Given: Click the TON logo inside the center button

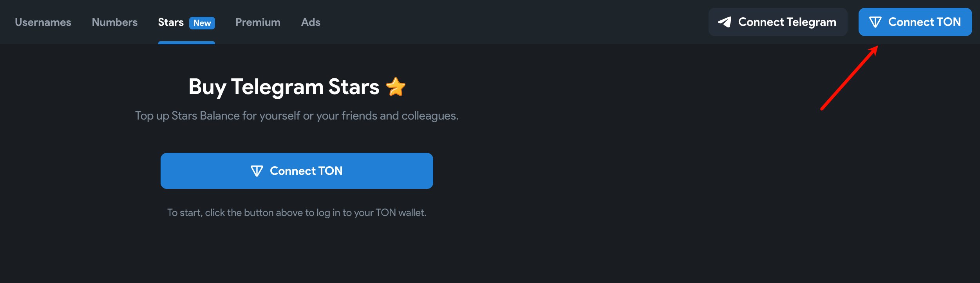Looking at the screenshot, I should pyautogui.click(x=257, y=171).
